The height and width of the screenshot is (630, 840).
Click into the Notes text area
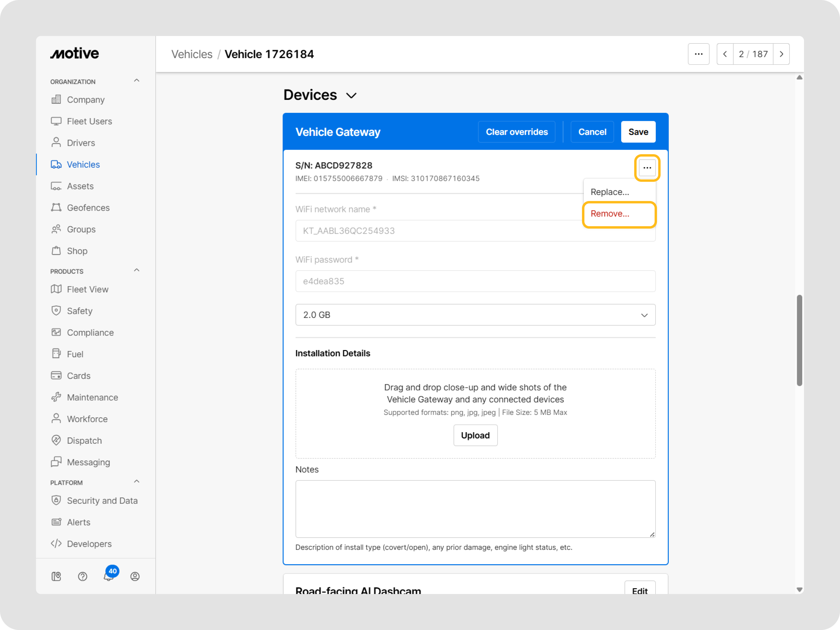click(x=475, y=509)
